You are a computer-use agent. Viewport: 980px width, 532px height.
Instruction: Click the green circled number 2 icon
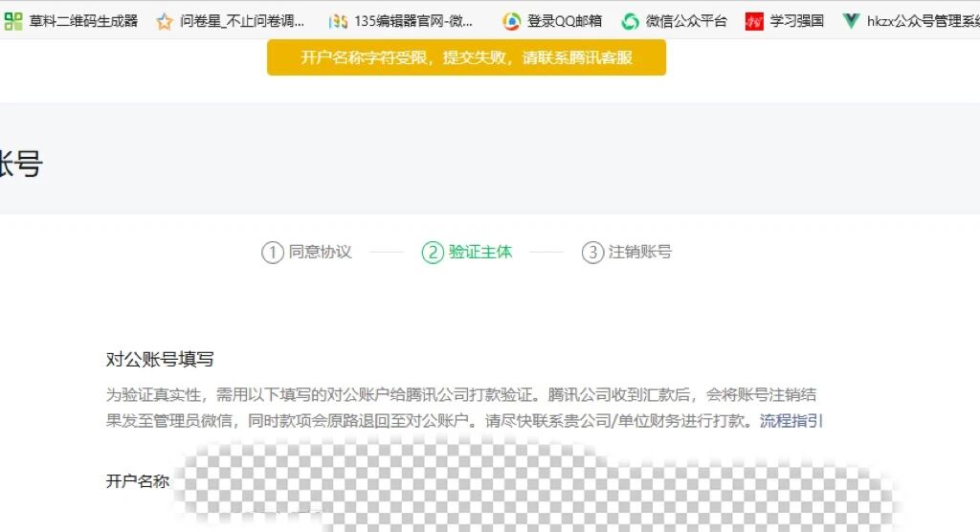(433, 253)
